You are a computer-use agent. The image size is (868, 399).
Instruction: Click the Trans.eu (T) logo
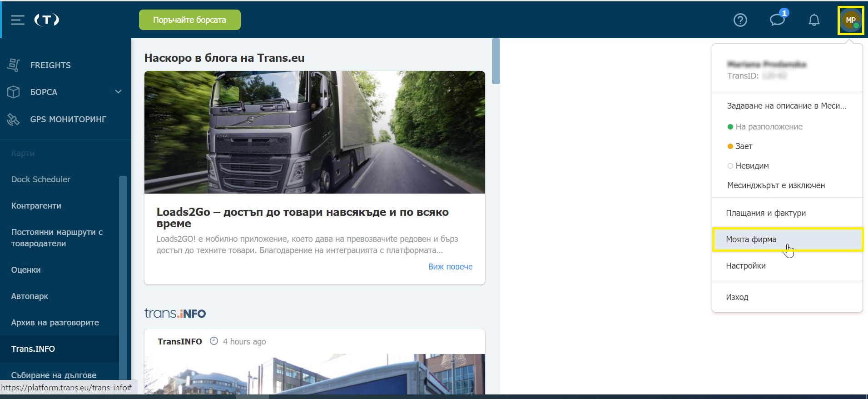pyautogui.click(x=47, y=20)
